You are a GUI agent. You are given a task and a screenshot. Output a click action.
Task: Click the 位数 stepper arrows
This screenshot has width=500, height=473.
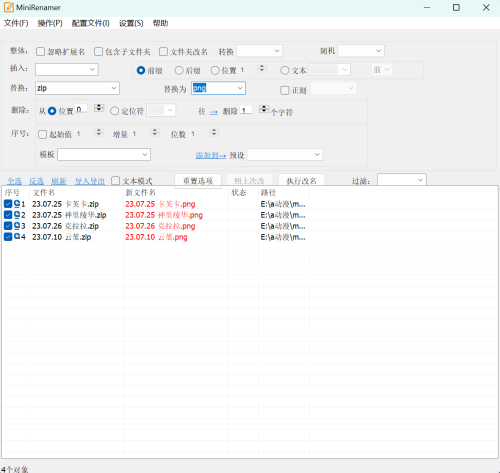[x=214, y=132]
